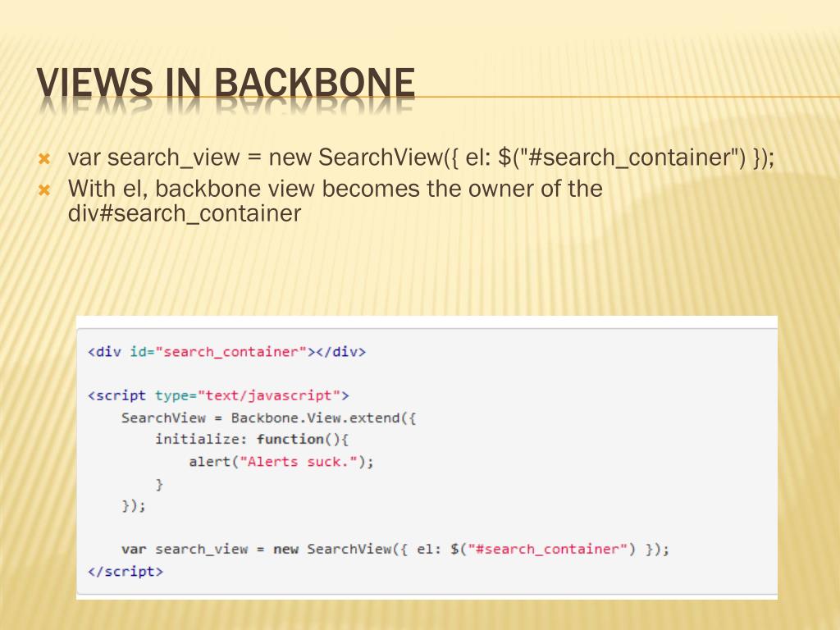This screenshot has height=630, width=840.
Task: Click the orange bullet marker beside 'With el'
Action: [44, 189]
